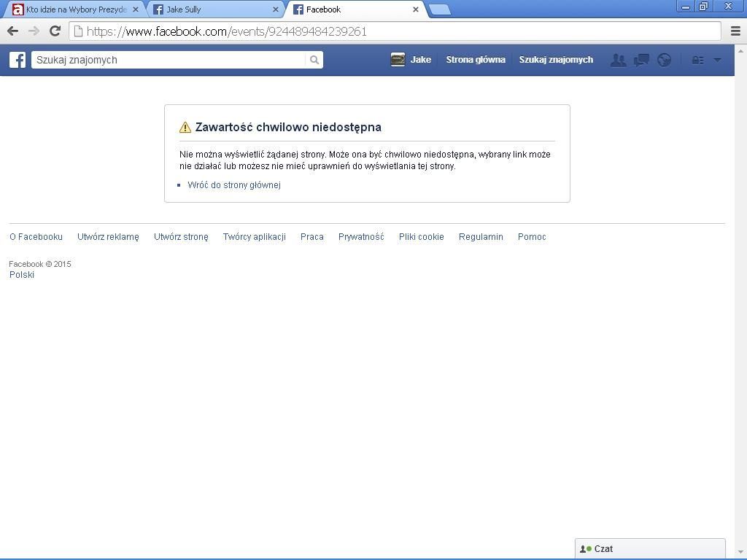Click the browser back arrow
This screenshot has height=560, width=747.
(x=13, y=31)
